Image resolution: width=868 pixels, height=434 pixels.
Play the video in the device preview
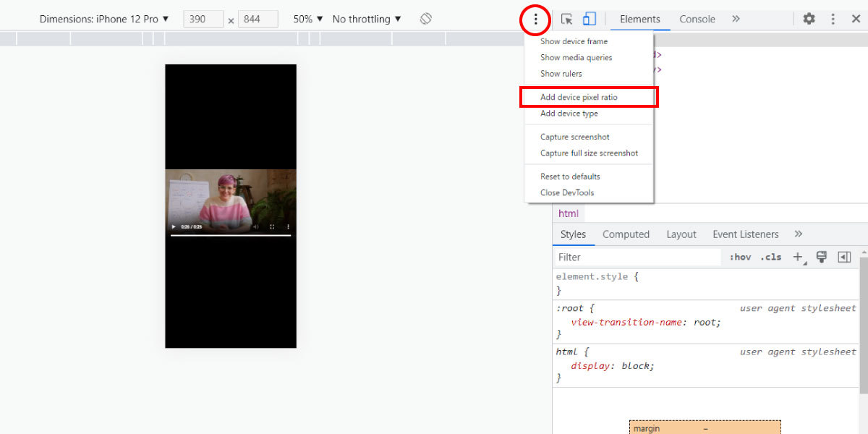click(174, 226)
